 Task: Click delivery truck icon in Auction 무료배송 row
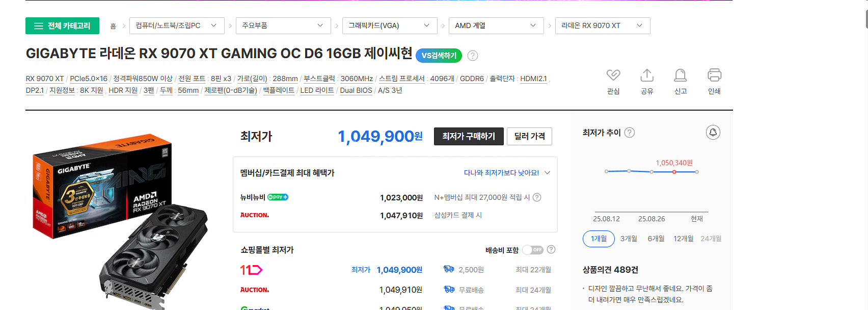tap(449, 290)
